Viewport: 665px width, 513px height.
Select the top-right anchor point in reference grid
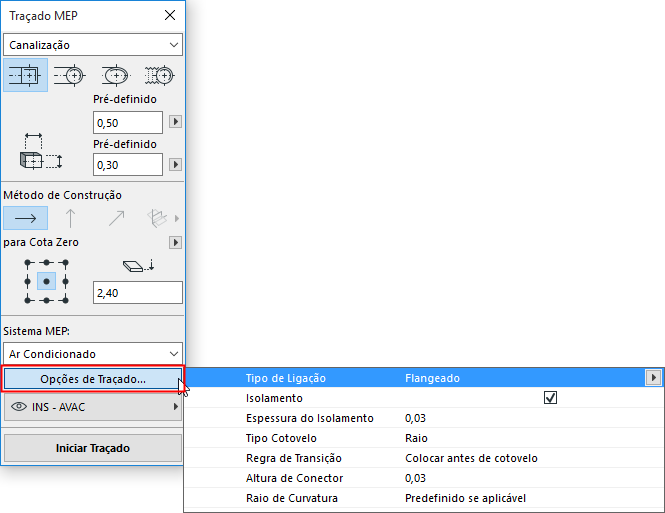65,263
